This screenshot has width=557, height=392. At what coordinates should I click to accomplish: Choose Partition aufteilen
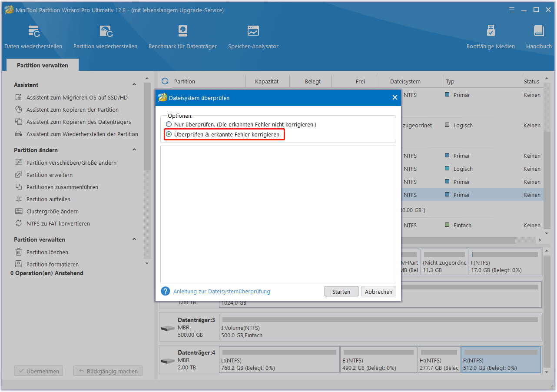tap(48, 199)
